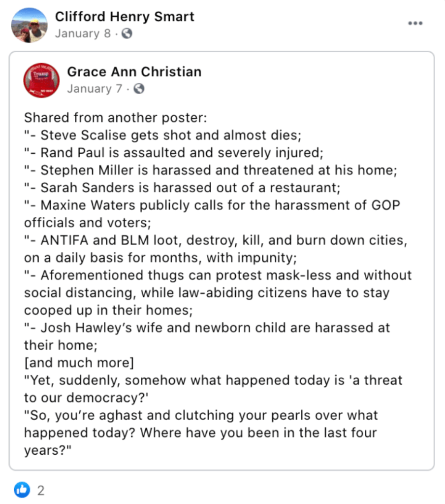The image size is (445, 504).
Task: Open Grace Ann Christian's profile name link
Action: [x=134, y=71]
